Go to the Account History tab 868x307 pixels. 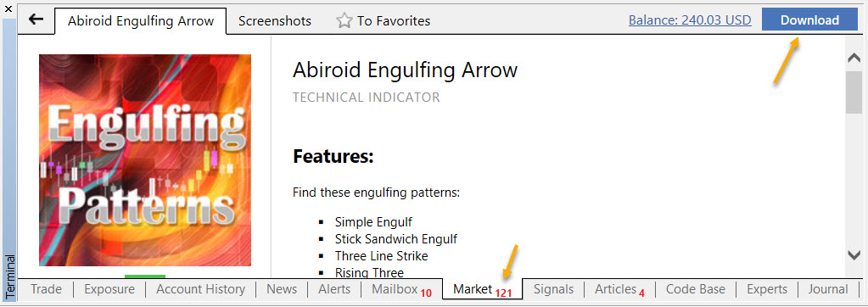(x=200, y=289)
